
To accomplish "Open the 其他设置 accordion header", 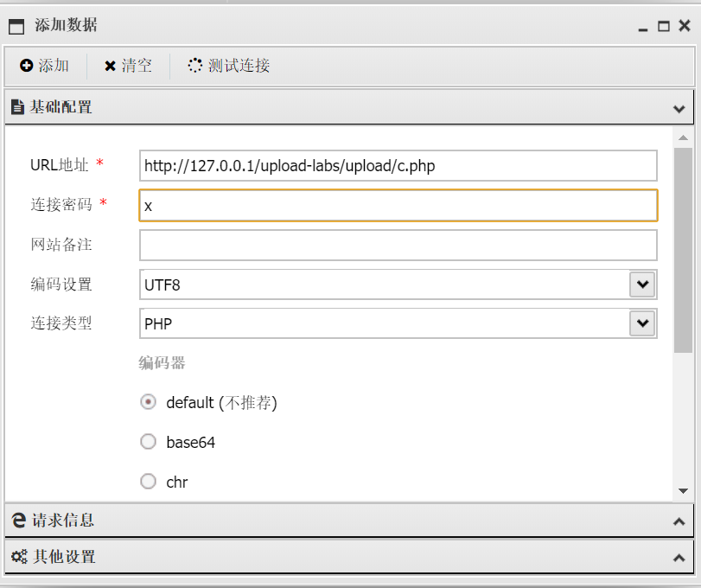I will tap(349, 557).
